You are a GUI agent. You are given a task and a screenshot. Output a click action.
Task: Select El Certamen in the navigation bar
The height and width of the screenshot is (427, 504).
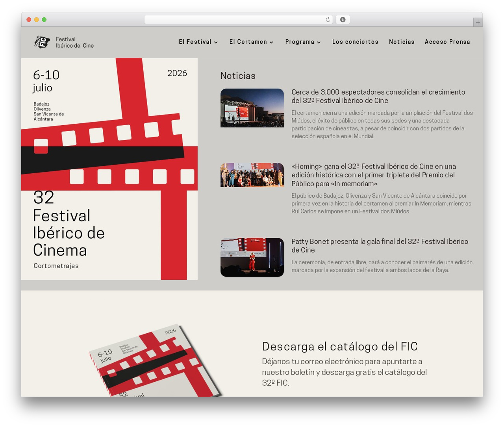248,42
